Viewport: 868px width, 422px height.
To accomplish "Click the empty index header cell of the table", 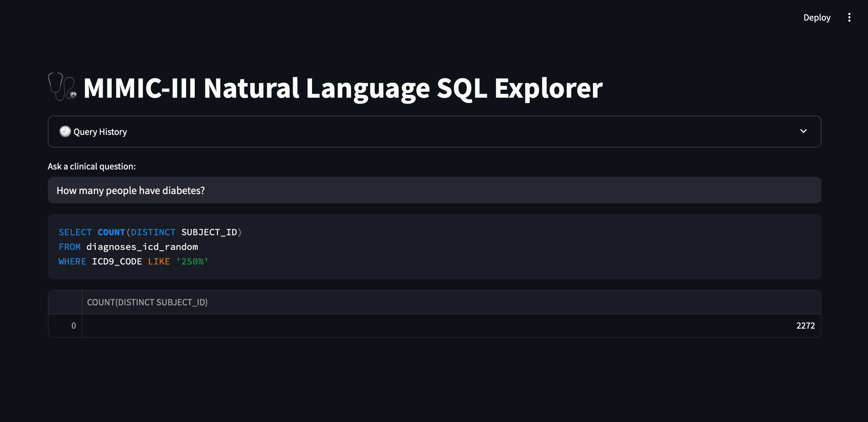I will pos(65,302).
